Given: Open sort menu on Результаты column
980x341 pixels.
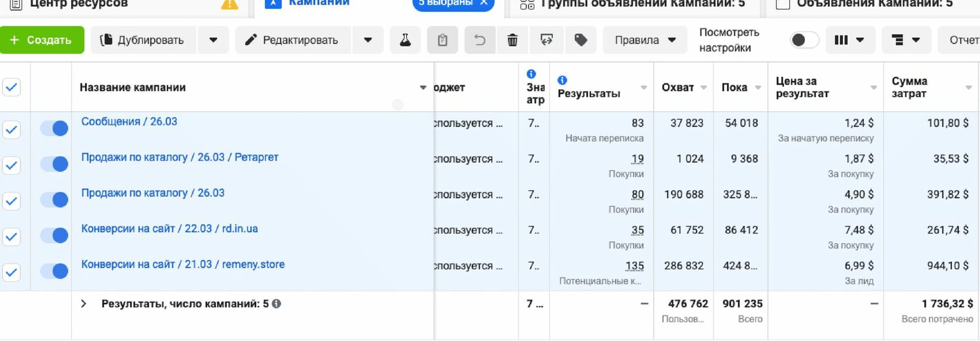Looking at the screenshot, I should [643, 87].
